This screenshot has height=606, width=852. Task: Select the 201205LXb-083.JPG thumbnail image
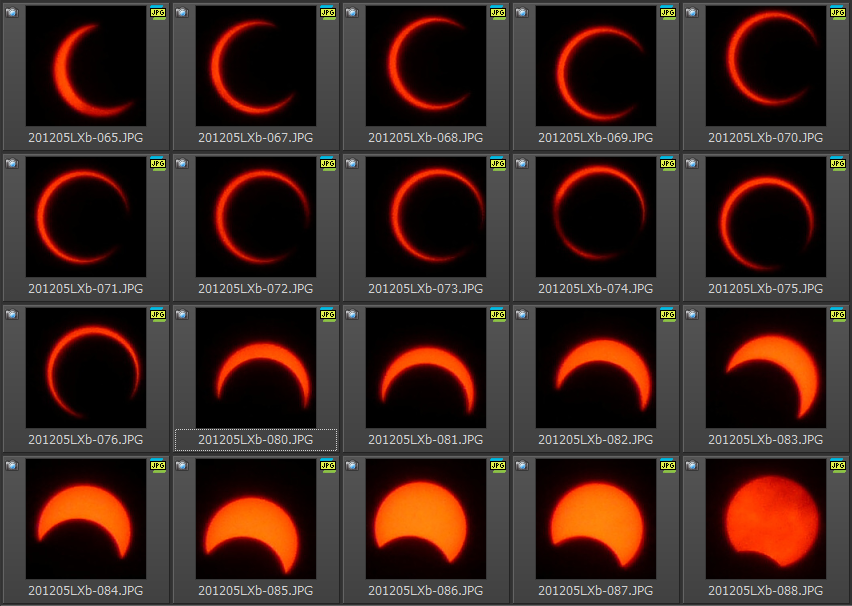coord(766,368)
